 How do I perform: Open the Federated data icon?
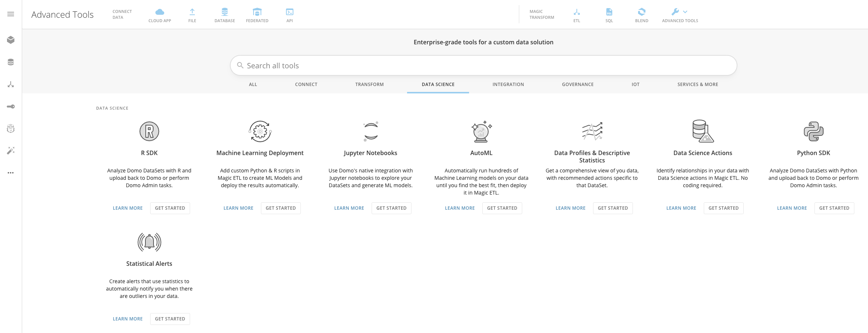click(257, 12)
